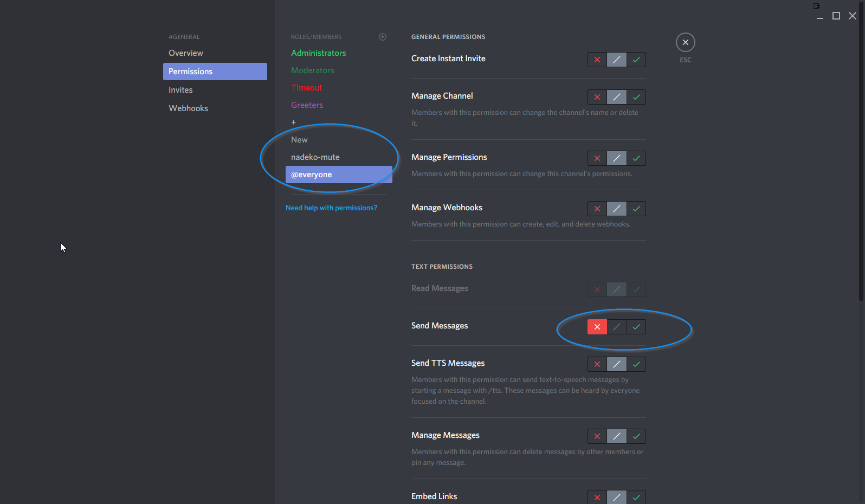Allow Send TTS Messages with green check

coord(636,364)
